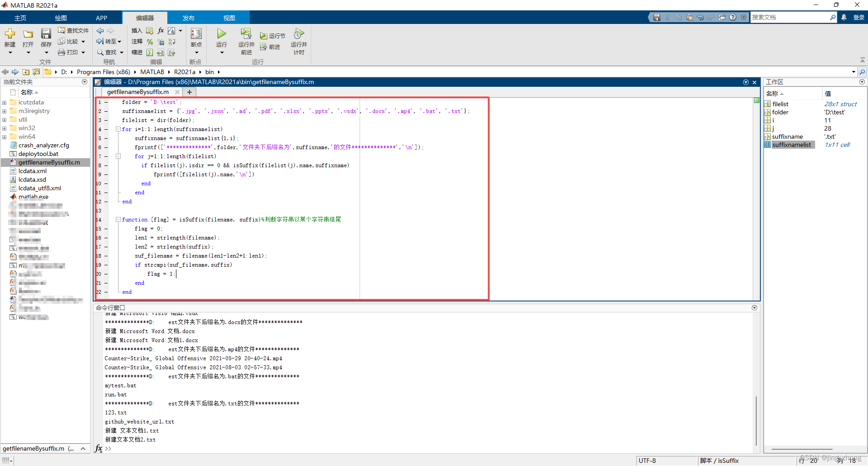Select crash_analyzer.cfg in file list
Viewport: 868px width, 466px height.
point(44,145)
